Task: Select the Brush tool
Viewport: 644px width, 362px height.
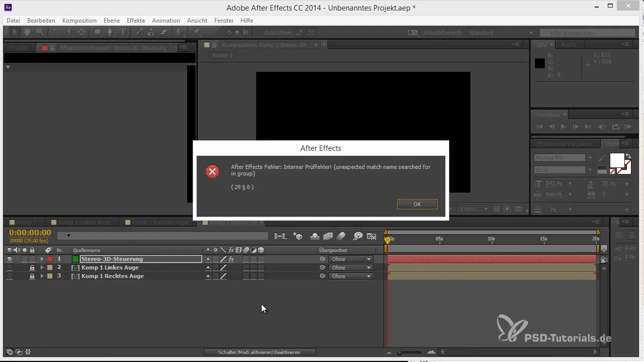Action: tap(139, 32)
